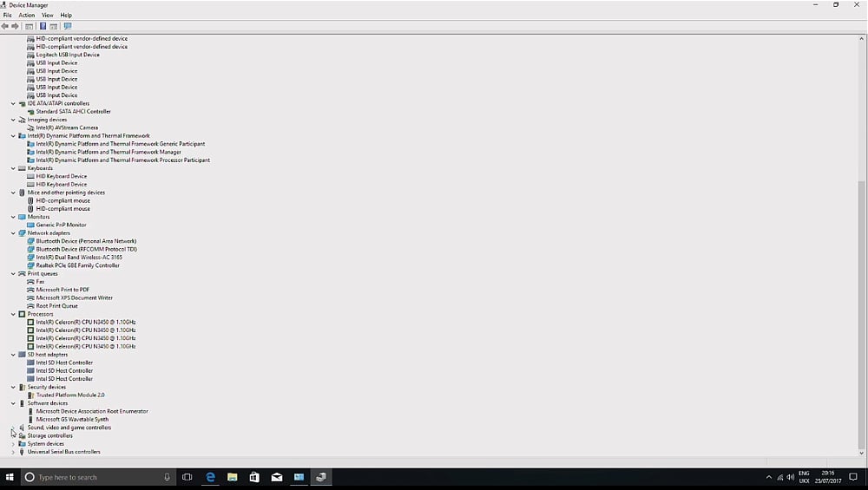Select the Fax print queue
The image size is (868, 490).
tap(40, 282)
